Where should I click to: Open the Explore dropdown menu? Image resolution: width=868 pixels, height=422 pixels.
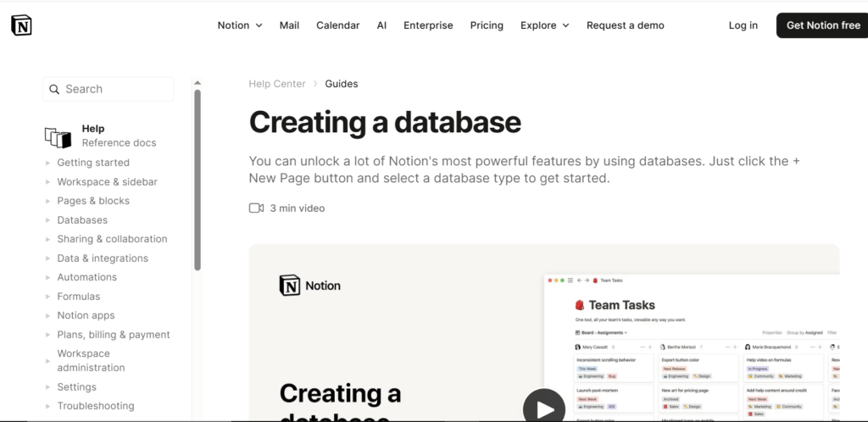click(x=545, y=25)
